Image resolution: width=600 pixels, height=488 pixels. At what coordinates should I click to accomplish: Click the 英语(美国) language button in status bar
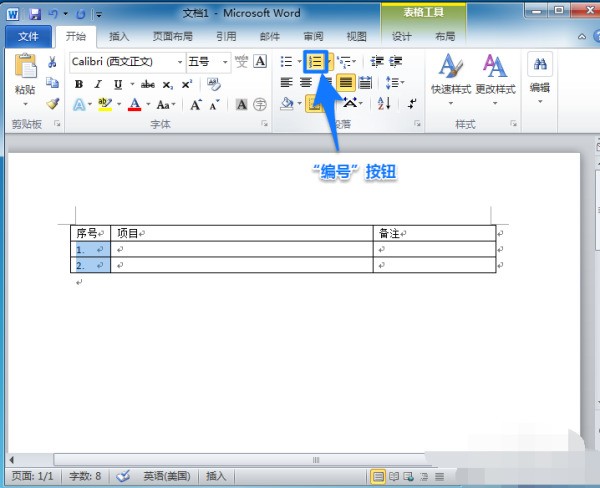coord(167,476)
